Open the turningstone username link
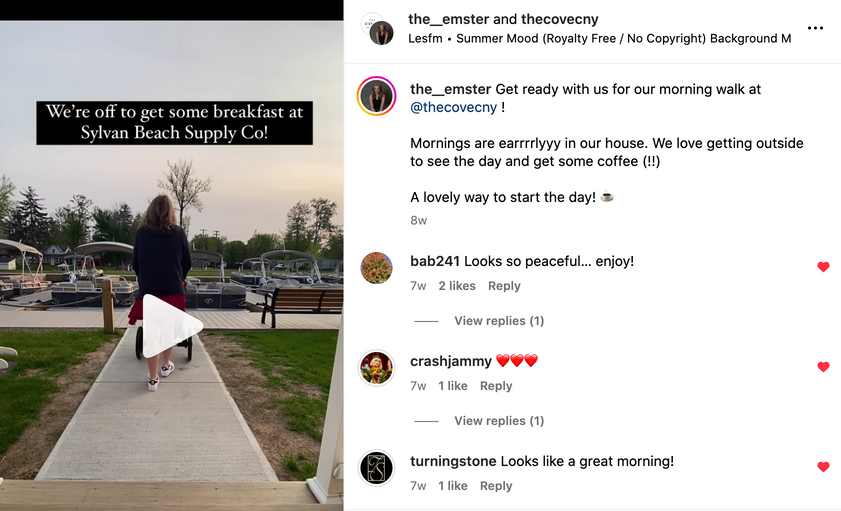841x511 pixels. point(453,461)
